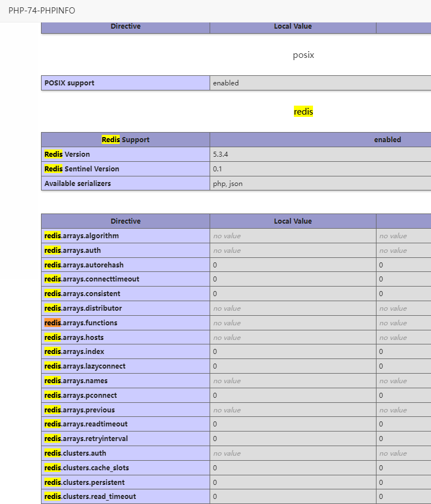The width and height of the screenshot is (431, 504).
Task: Select the posix section heading
Action: pos(303,55)
